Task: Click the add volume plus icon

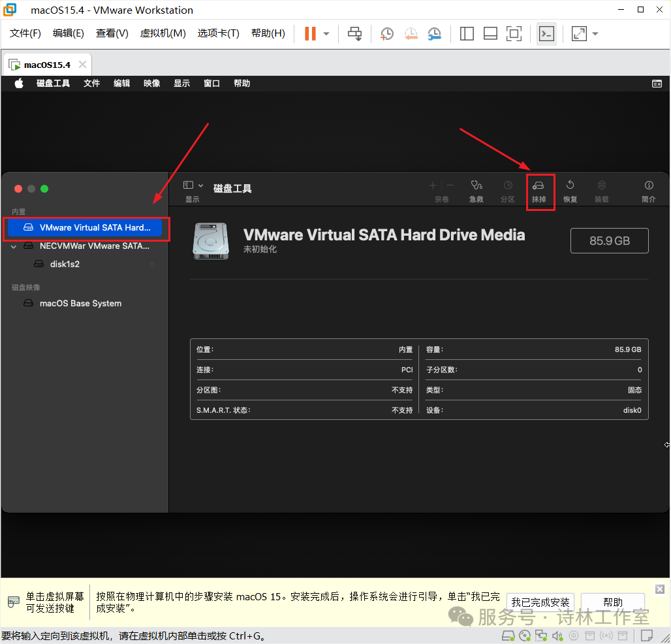Action: [x=433, y=185]
